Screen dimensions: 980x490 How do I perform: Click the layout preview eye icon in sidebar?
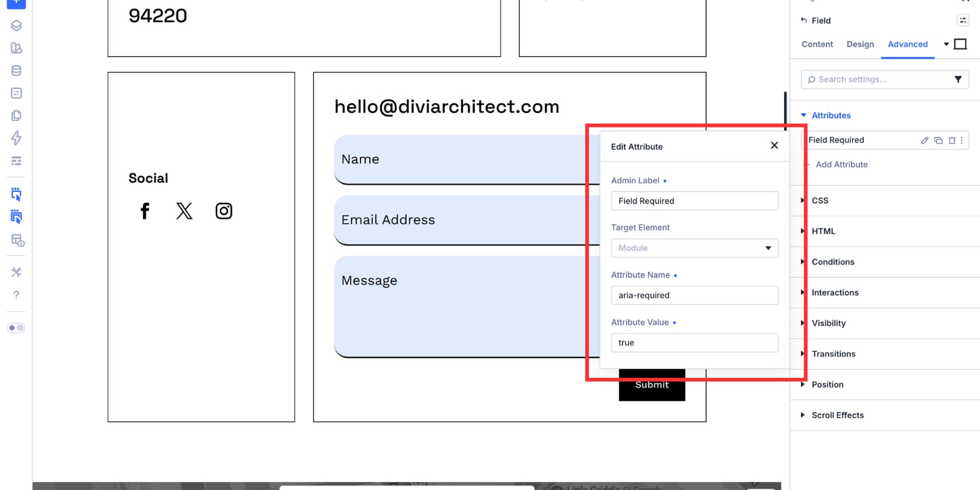click(17, 240)
